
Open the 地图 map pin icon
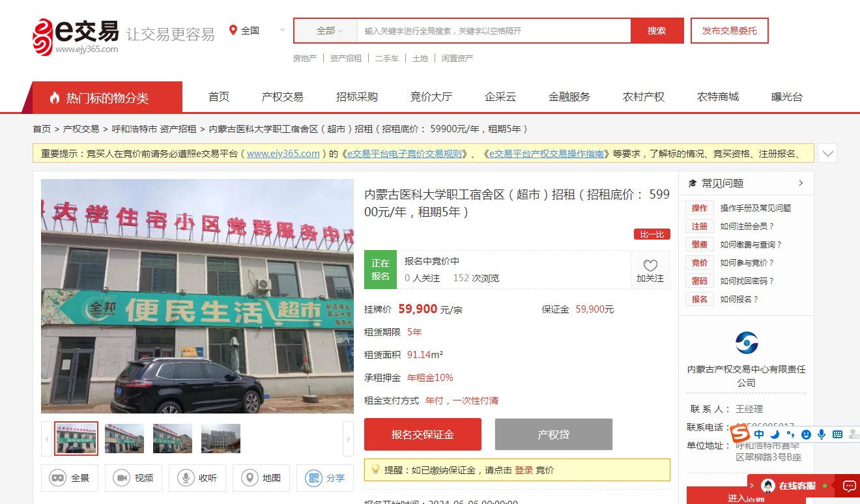(x=250, y=478)
